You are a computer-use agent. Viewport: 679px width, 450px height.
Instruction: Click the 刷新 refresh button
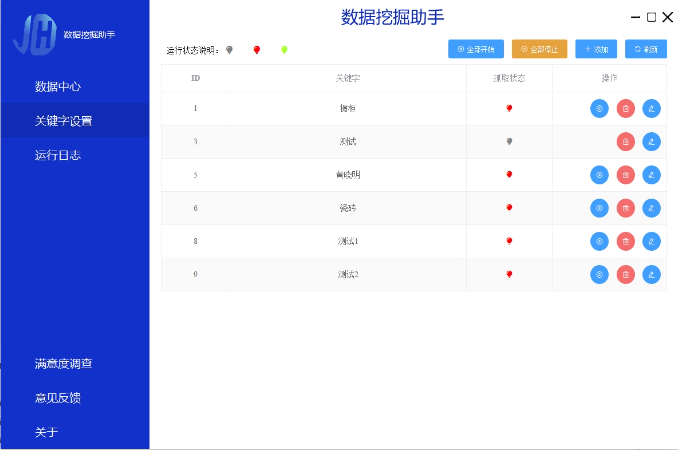(646, 49)
